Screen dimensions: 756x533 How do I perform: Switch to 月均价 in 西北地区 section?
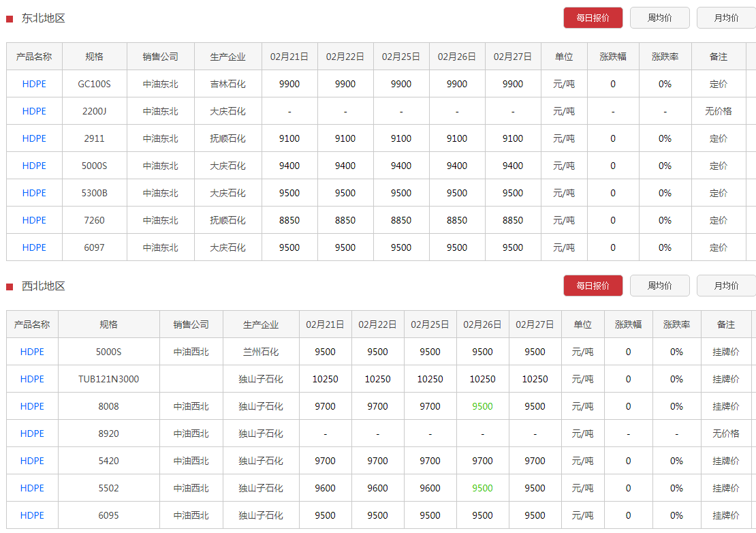(726, 286)
